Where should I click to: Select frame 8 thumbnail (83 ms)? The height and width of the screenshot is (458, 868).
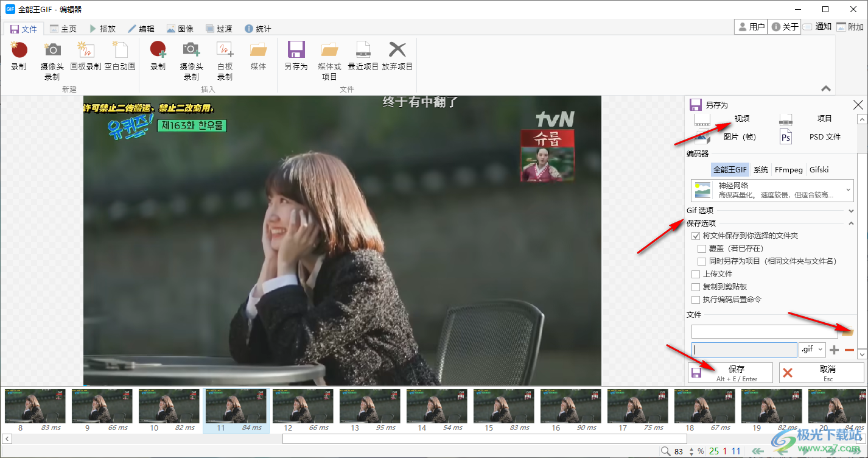[x=35, y=411]
